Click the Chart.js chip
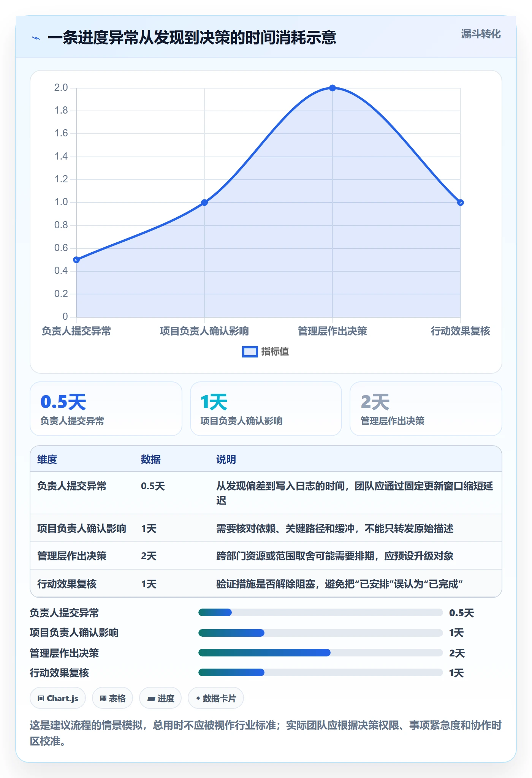Screen dimensions: 532x778 (58, 698)
